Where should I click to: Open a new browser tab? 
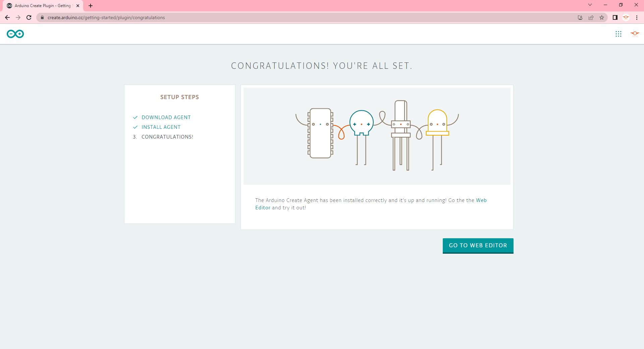[x=91, y=6]
